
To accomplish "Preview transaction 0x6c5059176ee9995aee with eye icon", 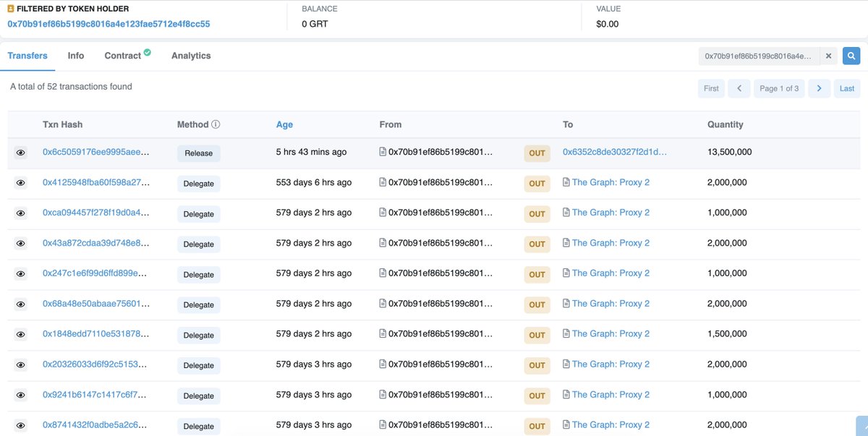I will (x=20, y=153).
